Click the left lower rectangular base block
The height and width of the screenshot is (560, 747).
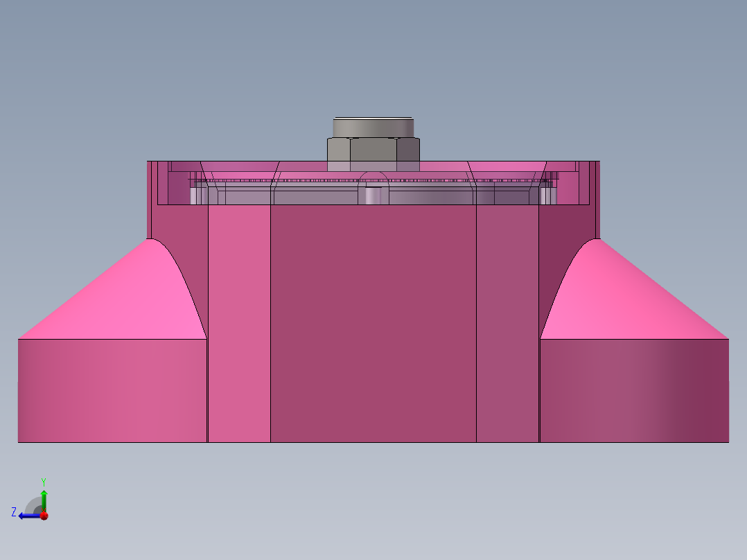point(111,390)
